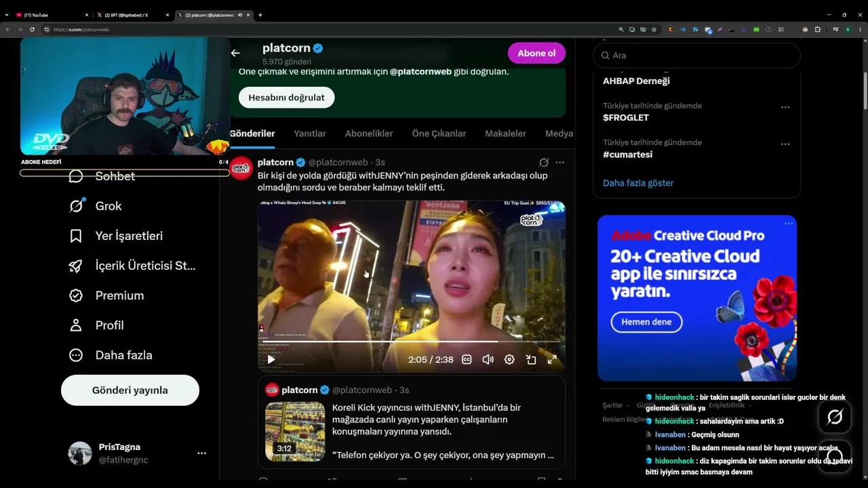Click the Şartlar footer link
This screenshot has width=868, height=488.
tap(612, 405)
